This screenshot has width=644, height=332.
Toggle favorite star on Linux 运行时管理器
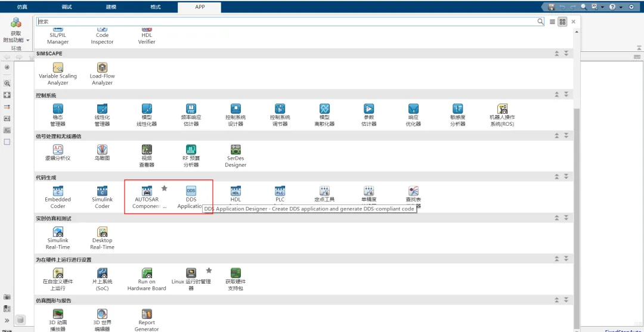(x=209, y=271)
